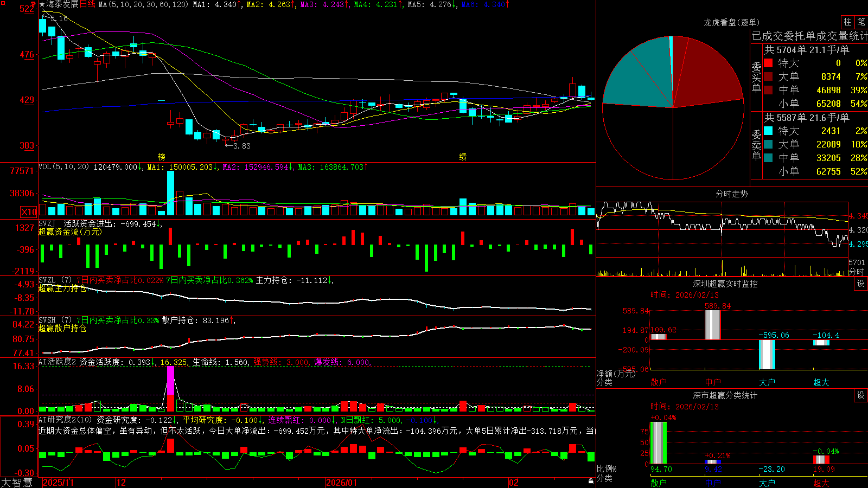Viewport: 868px width, 488px height.
Task: Click the dark red 中单 buy-order swatch
Action: pyautogui.click(x=768, y=90)
